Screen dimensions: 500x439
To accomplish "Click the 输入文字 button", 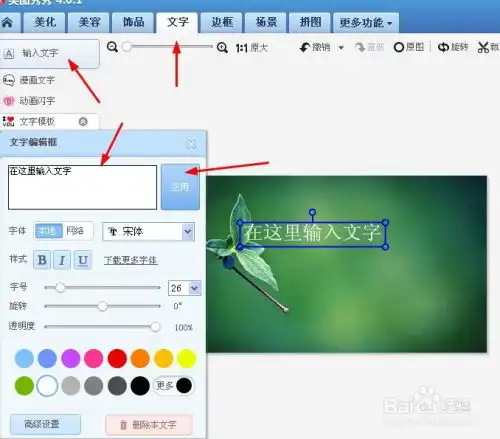I will (49, 53).
